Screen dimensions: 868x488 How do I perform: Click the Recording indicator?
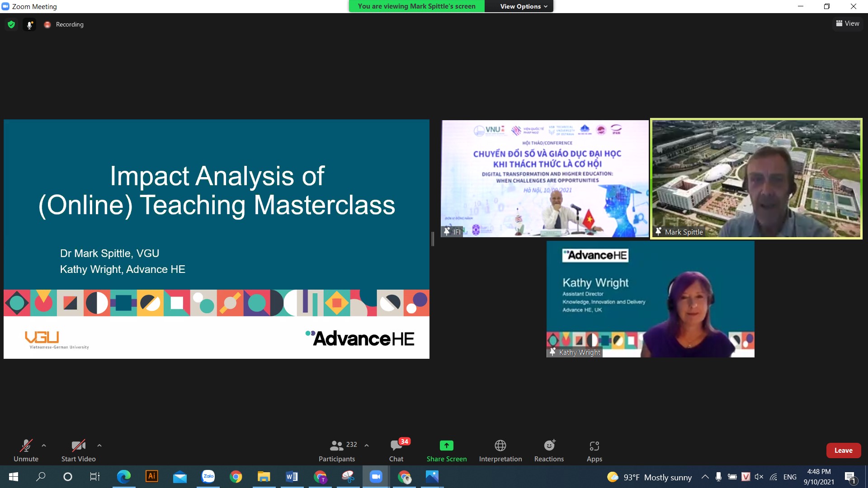pyautogui.click(x=64, y=24)
